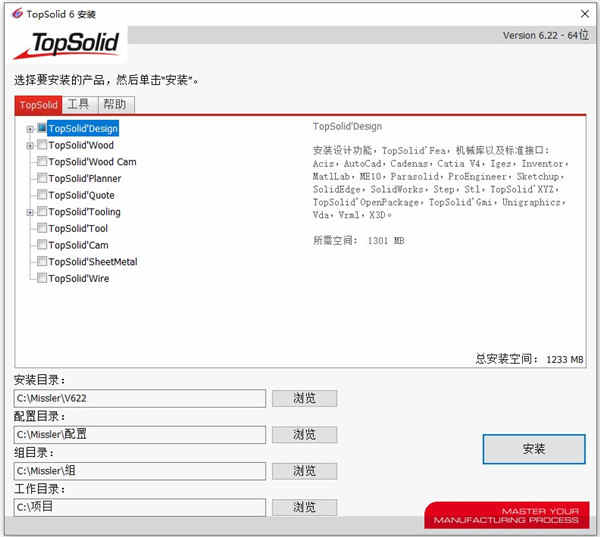Select the TopSolid'Planner tree label
600x537 pixels.
coord(85,178)
